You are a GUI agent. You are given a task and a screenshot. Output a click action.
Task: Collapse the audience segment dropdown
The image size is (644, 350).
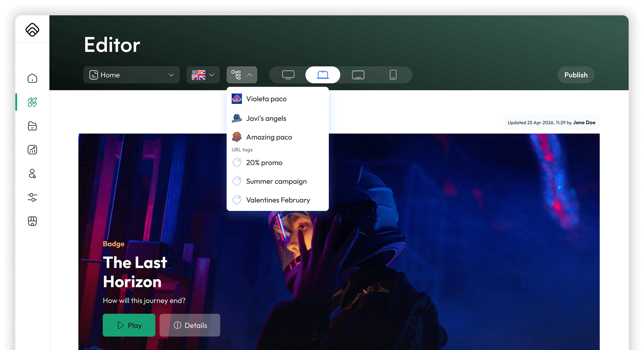pyautogui.click(x=242, y=75)
